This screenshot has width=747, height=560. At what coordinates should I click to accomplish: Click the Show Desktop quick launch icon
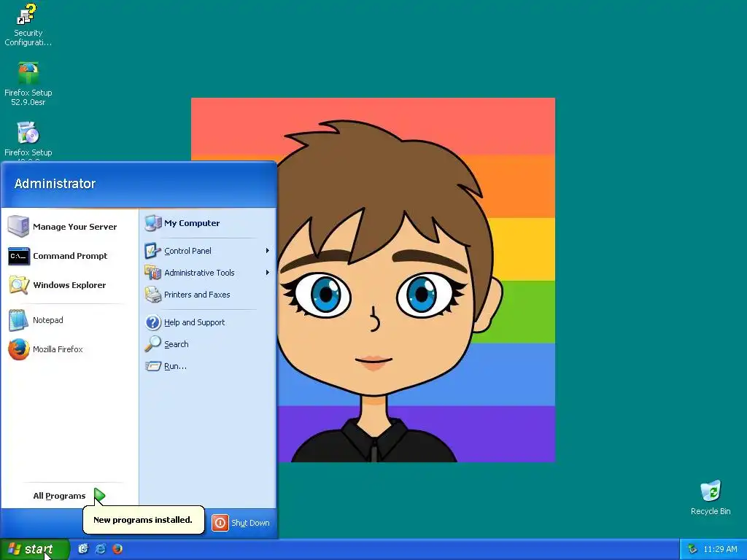(x=83, y=548)
